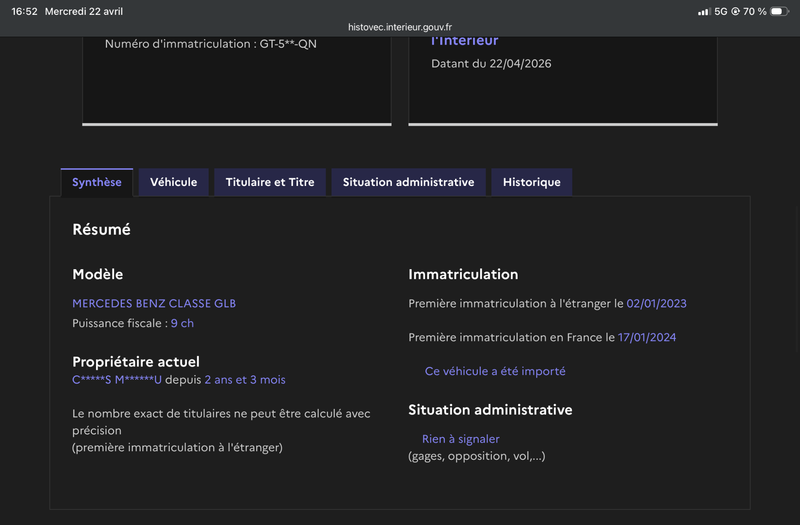Click the France registration date 17/01/2024
Viewport: 800px width, 525px height.
coord(646,337)
